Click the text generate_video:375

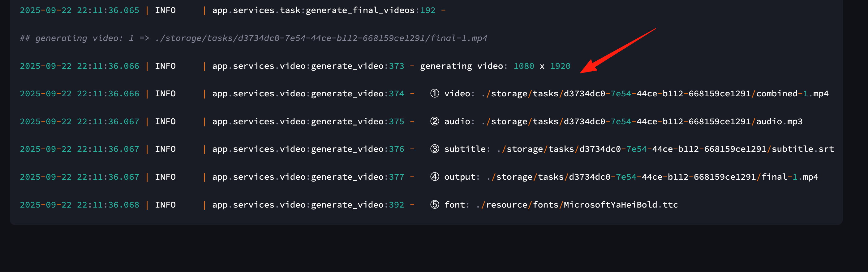click(358, 121)
